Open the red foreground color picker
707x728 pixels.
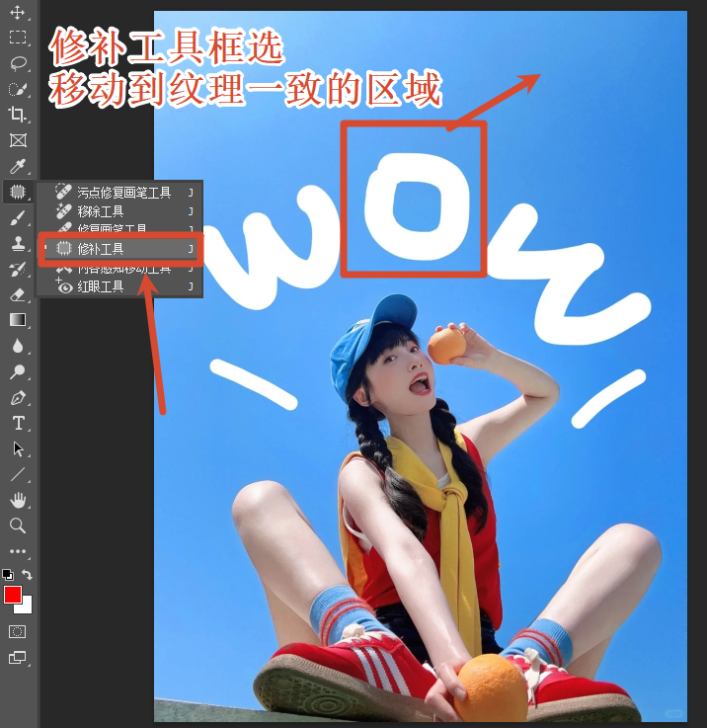click(x=12, y=595)
